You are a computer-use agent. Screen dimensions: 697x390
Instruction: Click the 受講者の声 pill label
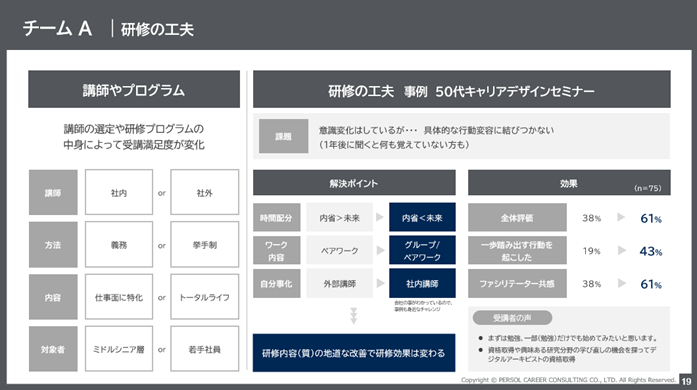coord(512,318)
